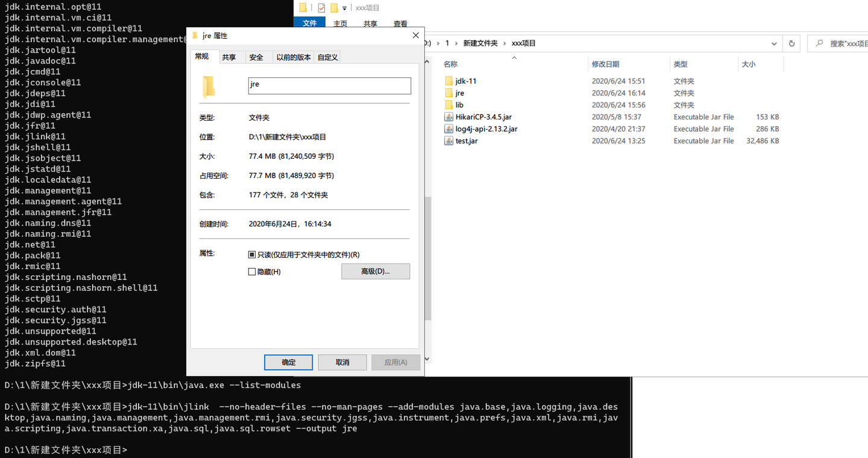The width and height of the screenshot is (868, 458).
Task: Toggle the 只读 read-only checkbox
Action: click(x=251, y=253)
